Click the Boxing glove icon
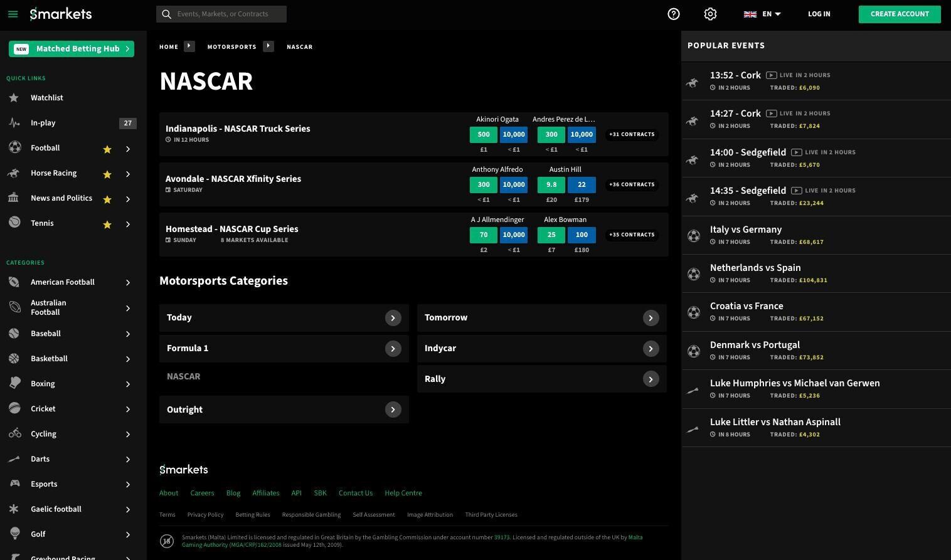This screenshot has height=560, width=951. coord(15,383)
